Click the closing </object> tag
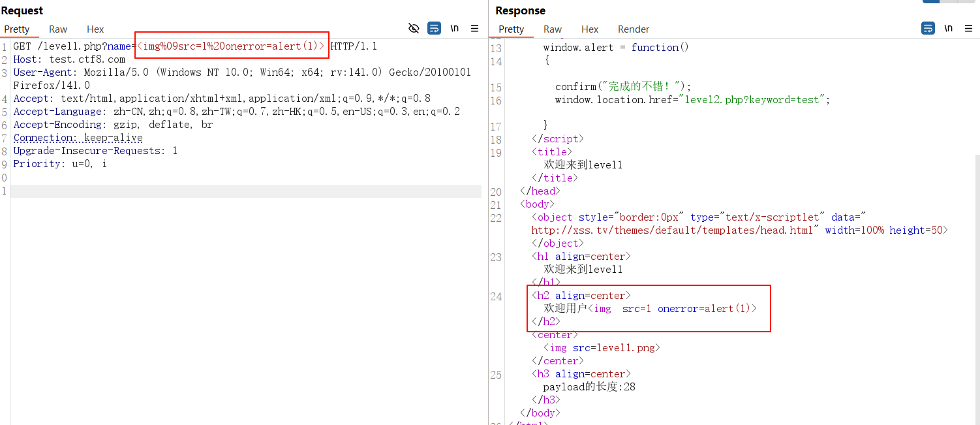The height and width of the screenshot is (425, 980). [x=558, y=244]
